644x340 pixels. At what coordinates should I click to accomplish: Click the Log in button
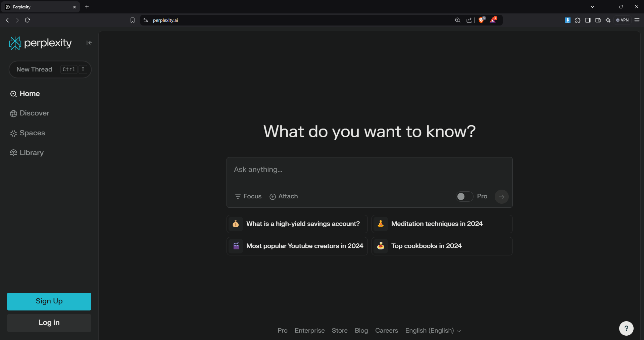[49, 323]
